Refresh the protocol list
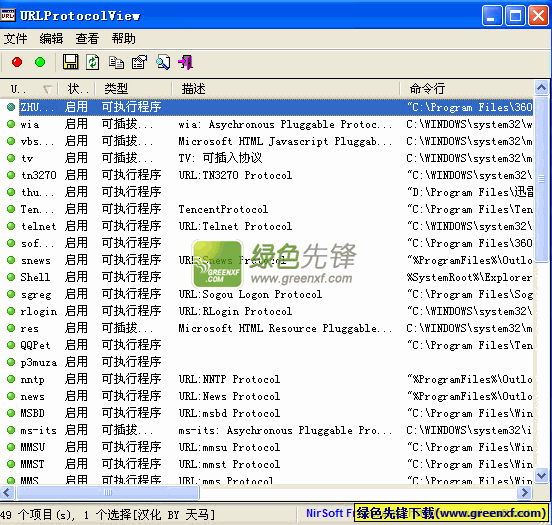Image resolution: width=552 pixels, height=525 pixels. point(93,62)
